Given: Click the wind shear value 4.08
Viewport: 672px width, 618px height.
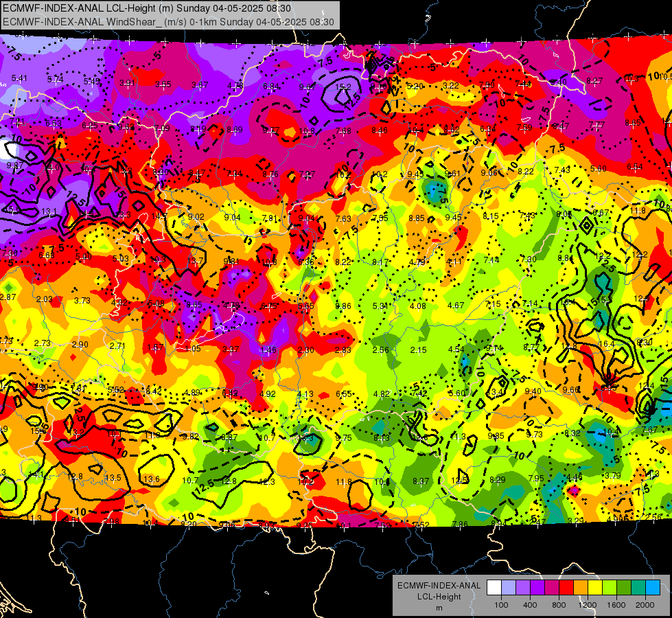Looking at the screenshot, I should coord(418,306).
